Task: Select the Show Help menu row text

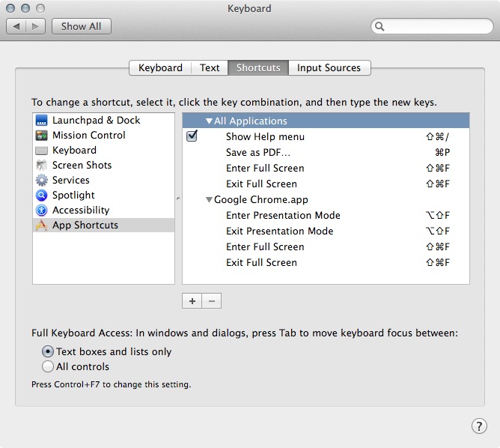Action: point(265,136)
